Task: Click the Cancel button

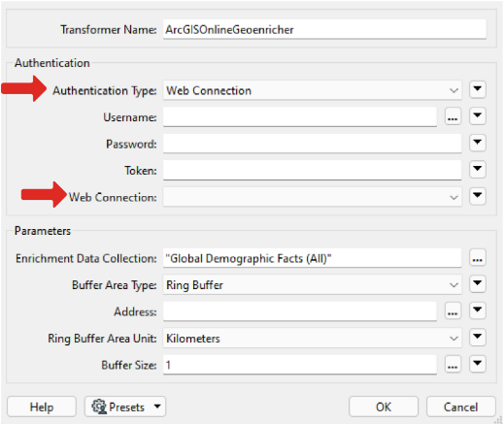Action: (461, 407)
